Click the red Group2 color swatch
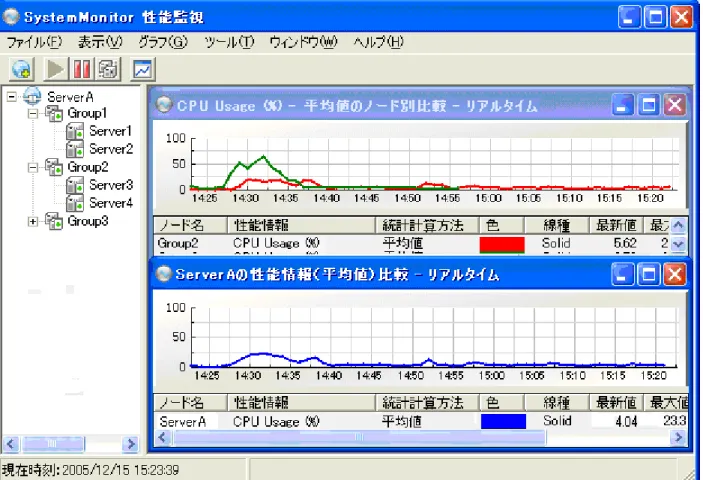This screenshot has width=703, height=480. (502, 244)
